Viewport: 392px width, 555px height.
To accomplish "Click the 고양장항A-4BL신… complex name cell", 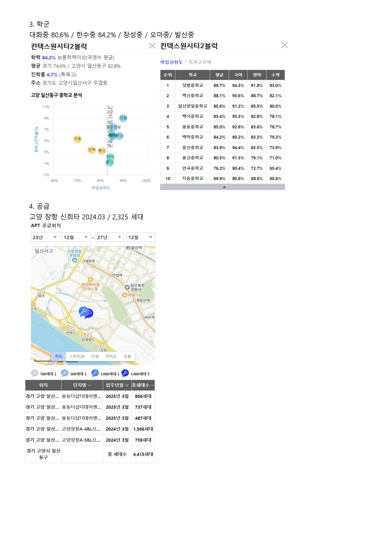I will point(82,429).
